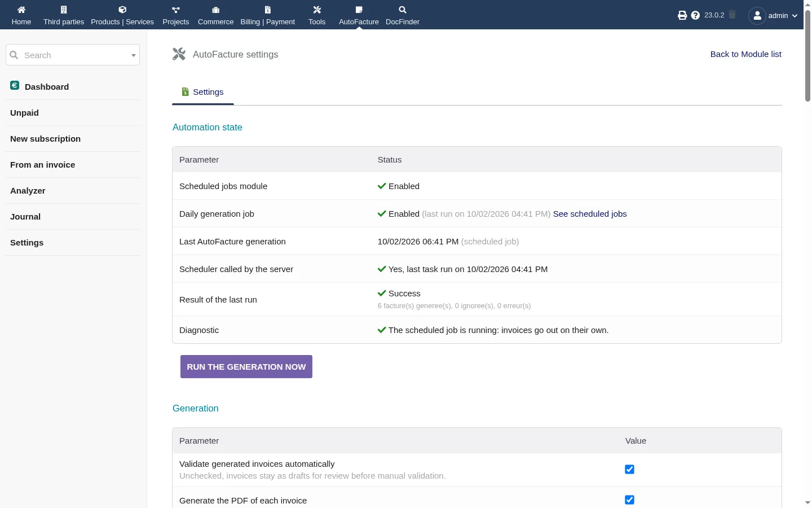Click the sidebar Search input field

[73, 55]
